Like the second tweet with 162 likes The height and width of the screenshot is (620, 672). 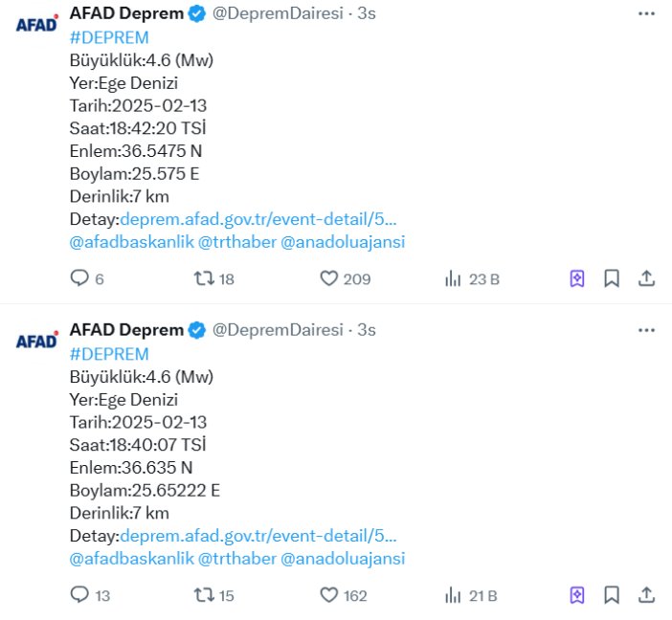[328, 595]
